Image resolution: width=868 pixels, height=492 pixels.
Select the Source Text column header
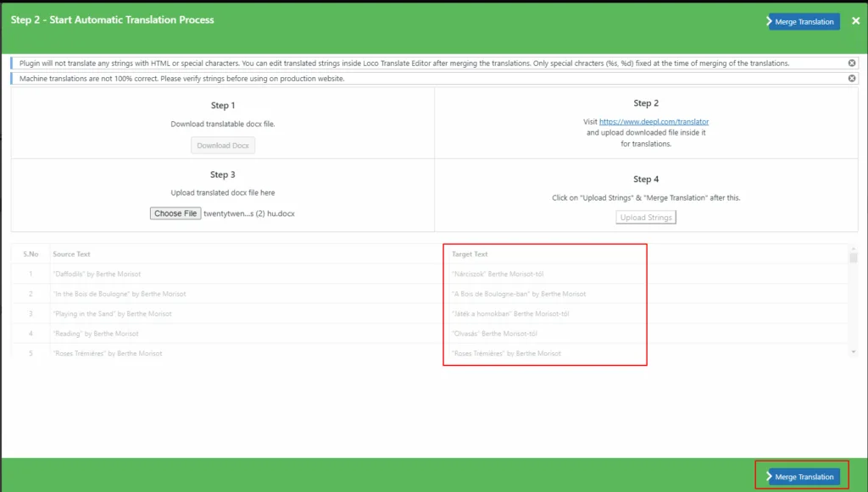[x=71, y=254]
